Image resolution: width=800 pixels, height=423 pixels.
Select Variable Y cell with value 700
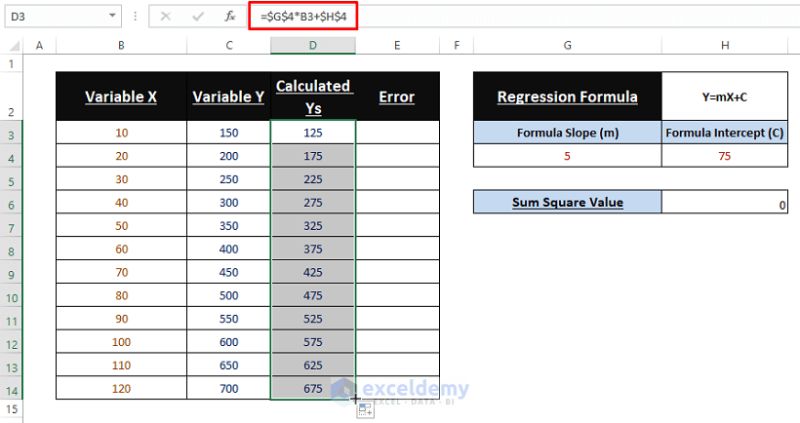(229, 388)
